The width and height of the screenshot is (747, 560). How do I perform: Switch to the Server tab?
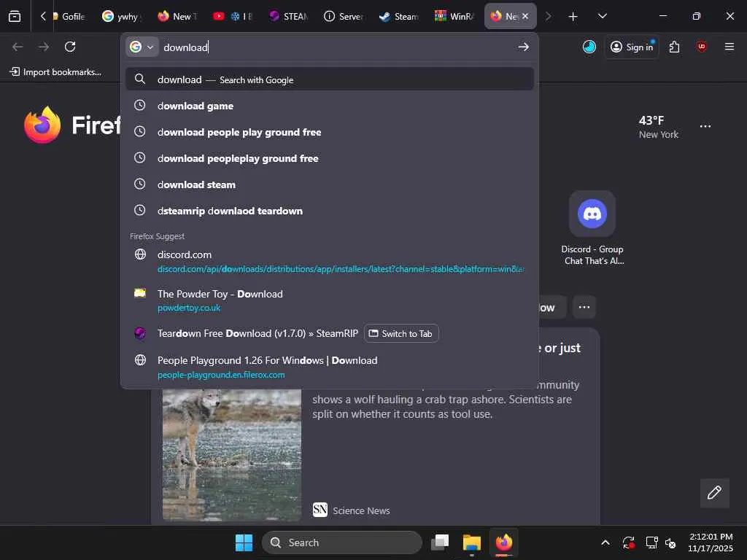344,16
